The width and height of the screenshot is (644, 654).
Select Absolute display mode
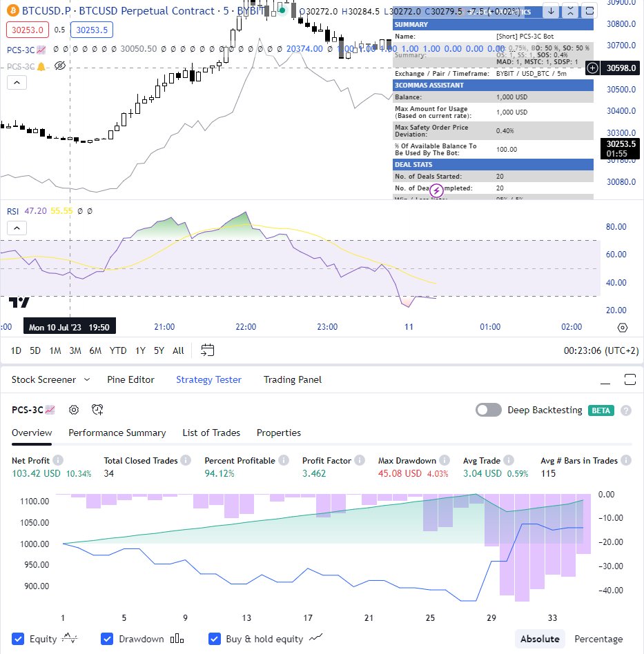pyautogui.click(x=540, y=639)
